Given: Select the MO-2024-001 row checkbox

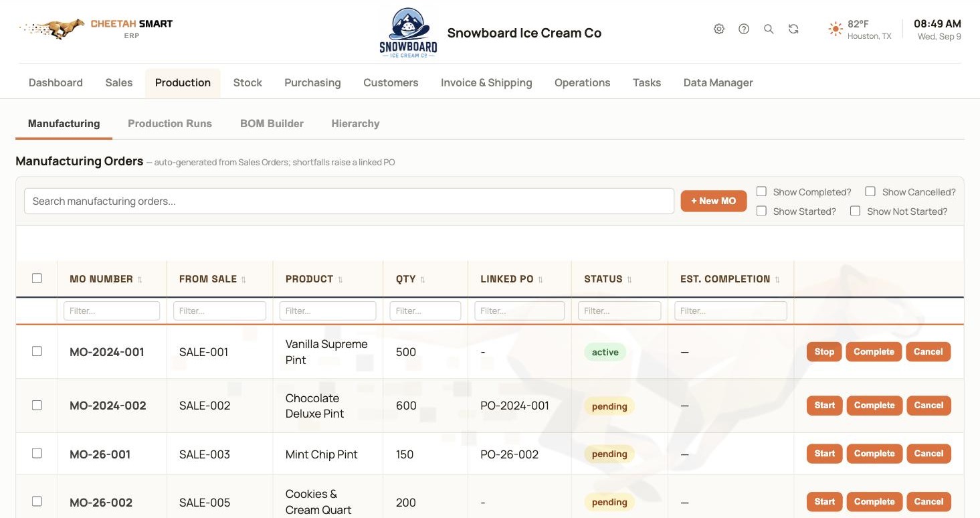Looking at the screenshot, I should 37,351.
